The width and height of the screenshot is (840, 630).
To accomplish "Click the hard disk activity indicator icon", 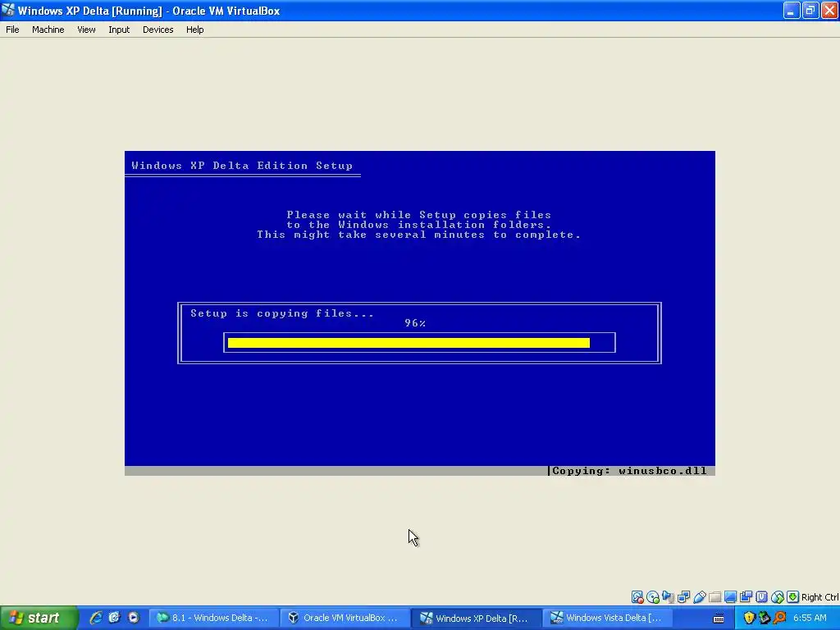I will (x=637, y=597).
